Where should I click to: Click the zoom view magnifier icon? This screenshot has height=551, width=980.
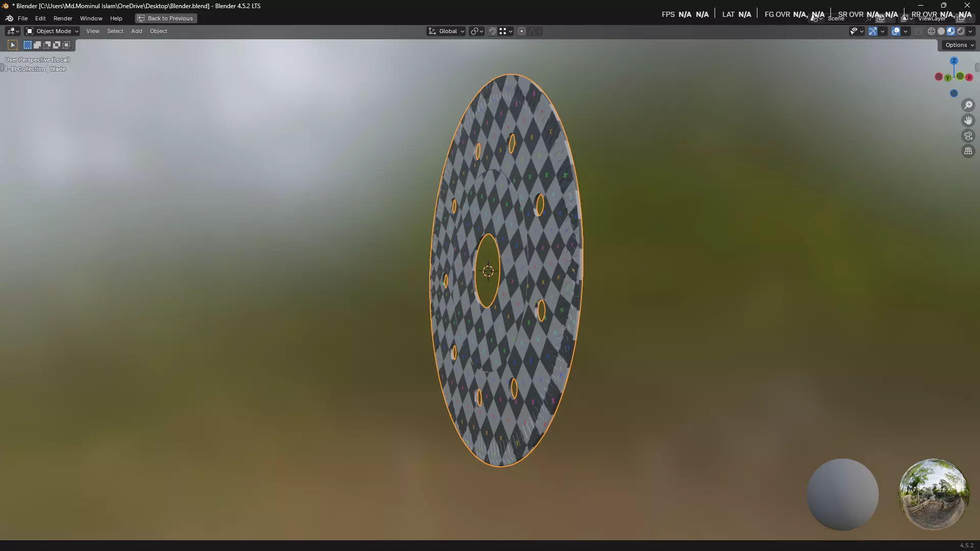pyautogui.click(x=968, y=105)
